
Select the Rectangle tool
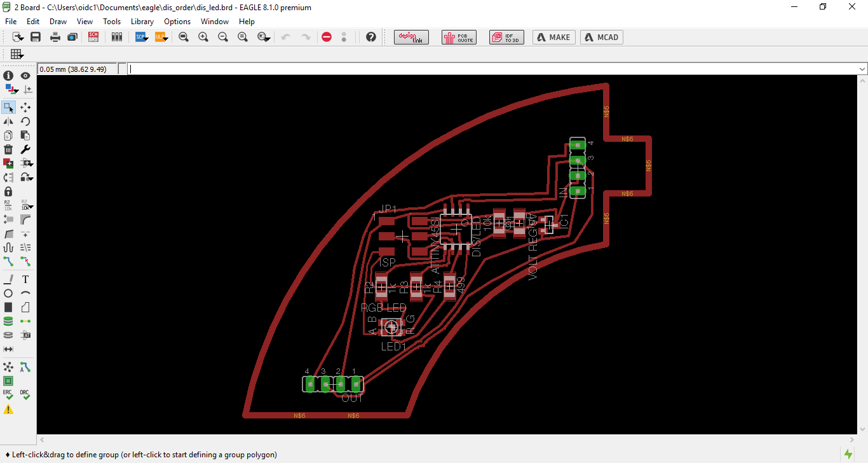tap(8, 307)
